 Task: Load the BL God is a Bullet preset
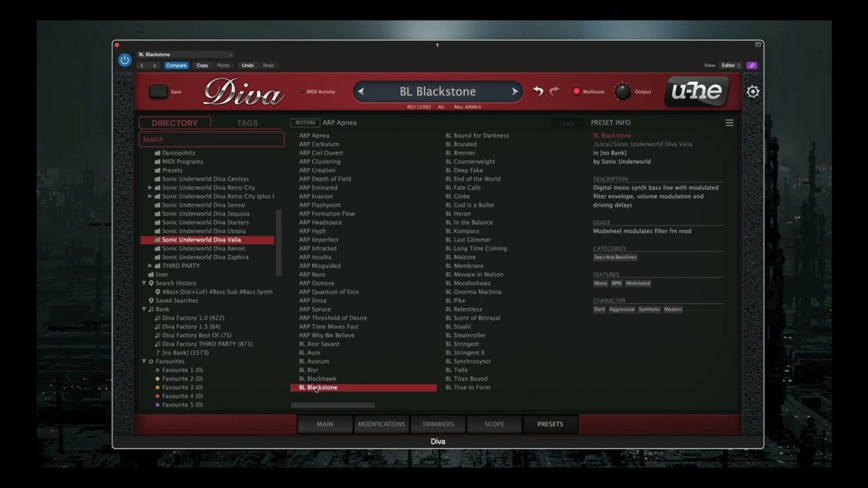[469, 205]
